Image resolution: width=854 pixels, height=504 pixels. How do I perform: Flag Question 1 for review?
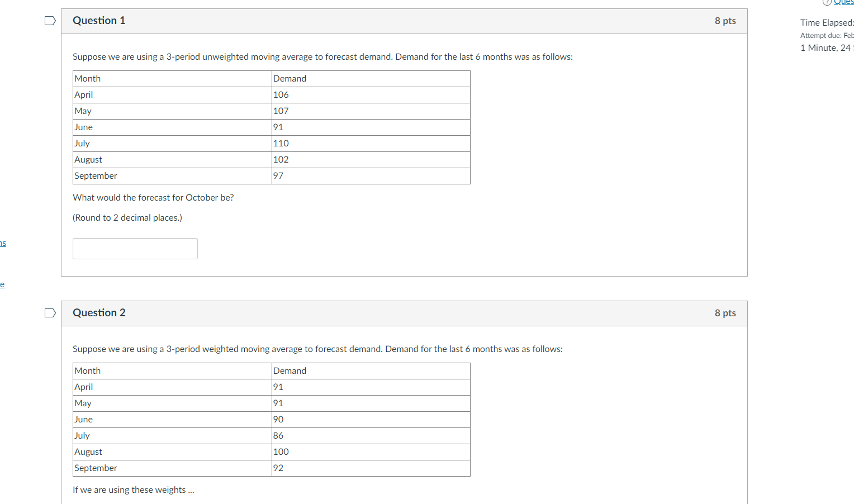click(x=50, y=20)
